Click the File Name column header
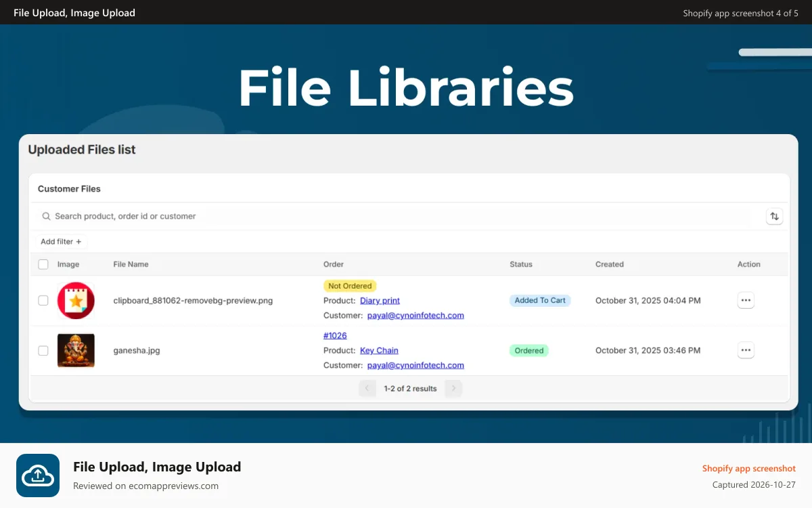The width and height of the screenshot is (812, 508). coord(131,265)
